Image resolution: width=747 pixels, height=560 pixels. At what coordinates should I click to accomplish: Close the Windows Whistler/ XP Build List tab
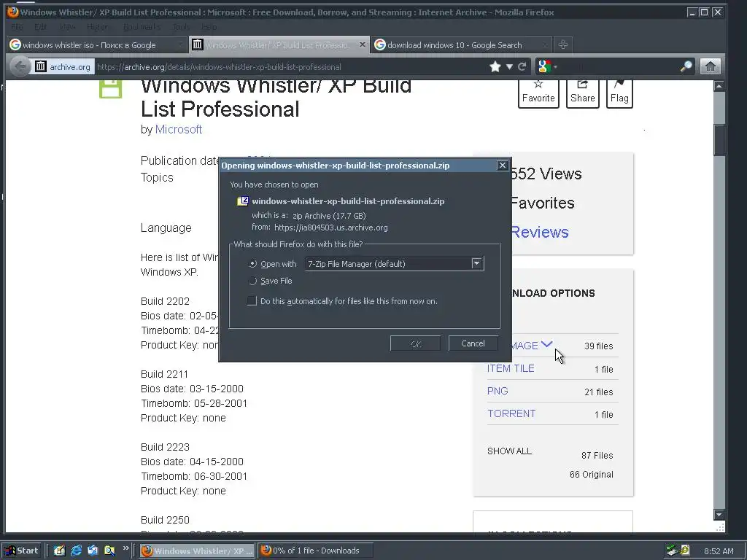[362, 44]
